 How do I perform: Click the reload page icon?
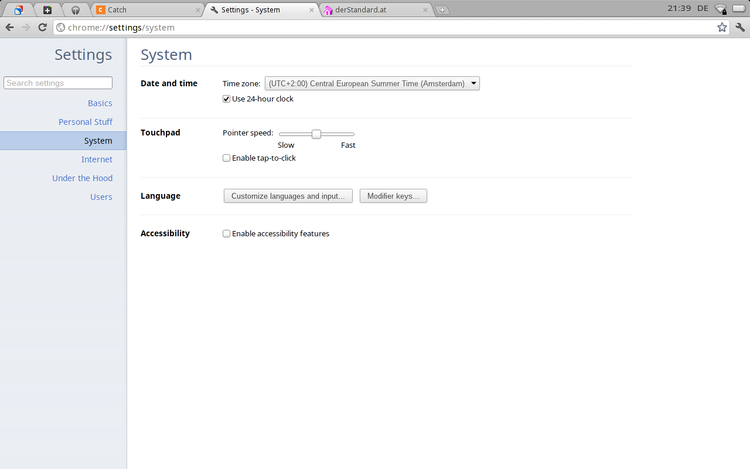tap(42, 27)
